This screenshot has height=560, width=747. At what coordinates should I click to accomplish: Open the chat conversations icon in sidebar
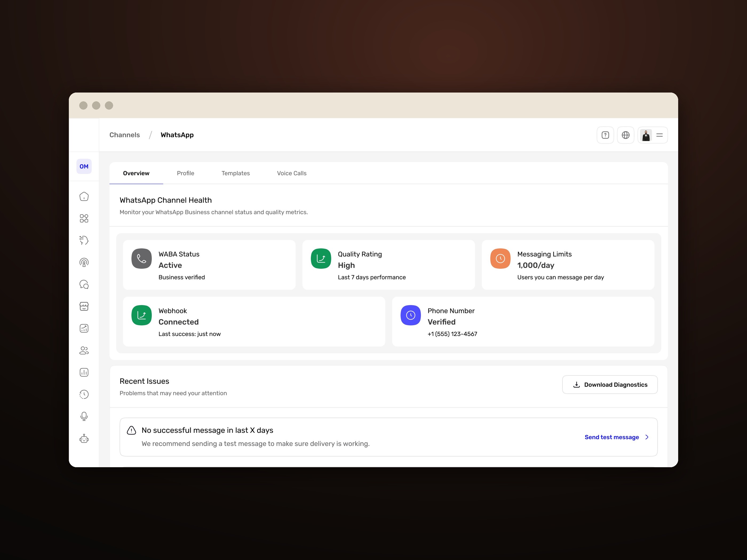(84, 284)
